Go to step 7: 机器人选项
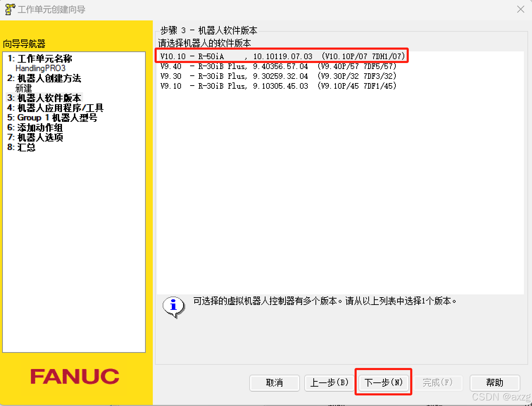The height and width of the screenshot is (406, 532). [x=35, y=137]
